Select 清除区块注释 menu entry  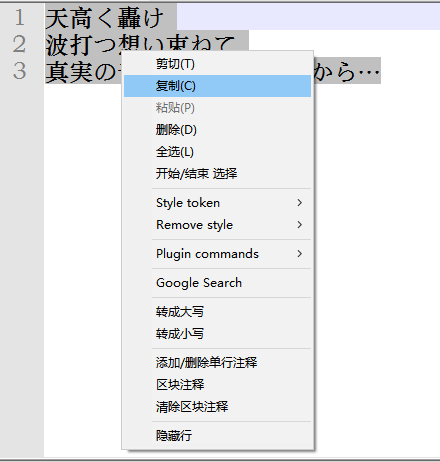point(217,407)
